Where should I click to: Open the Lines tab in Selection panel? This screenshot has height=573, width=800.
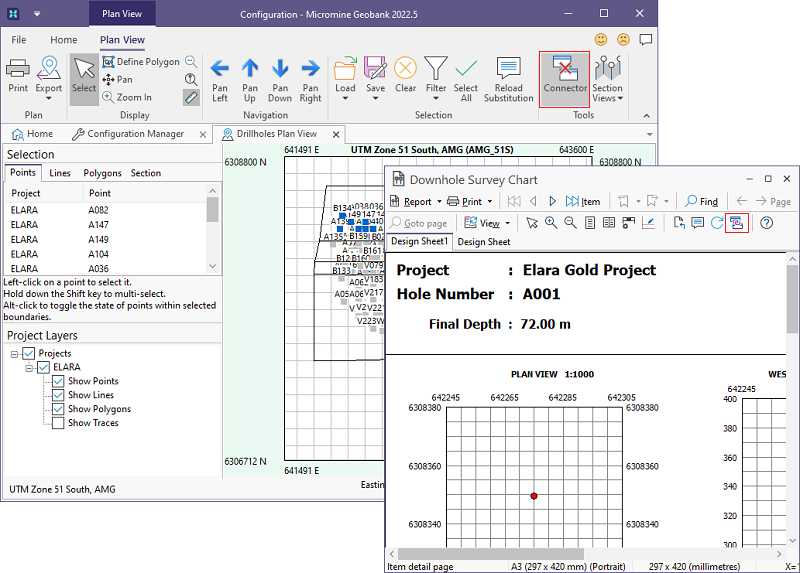[60, 173]
